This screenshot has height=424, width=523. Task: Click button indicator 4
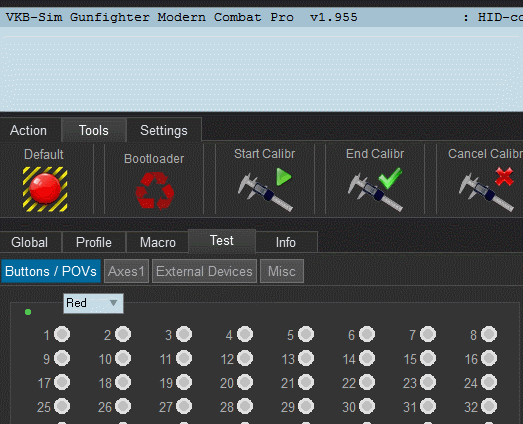coord(245,334)
